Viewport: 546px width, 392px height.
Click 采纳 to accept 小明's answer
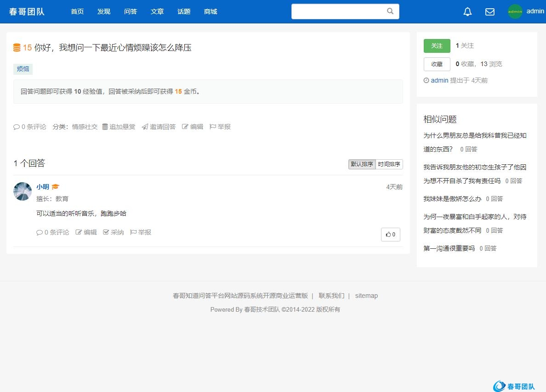click(x=114, y=232)
